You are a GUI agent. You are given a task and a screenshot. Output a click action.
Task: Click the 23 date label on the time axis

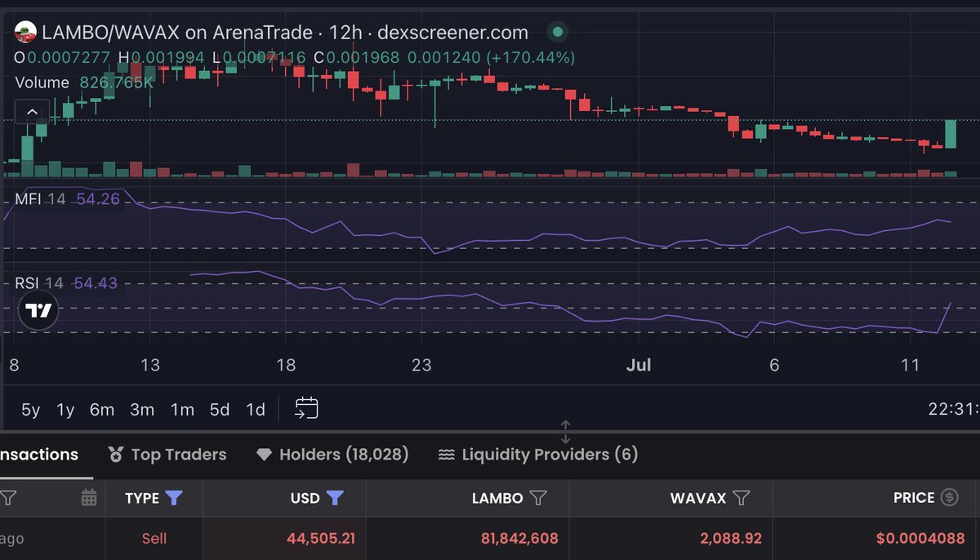pyautogui.click(x=421, y=365)
